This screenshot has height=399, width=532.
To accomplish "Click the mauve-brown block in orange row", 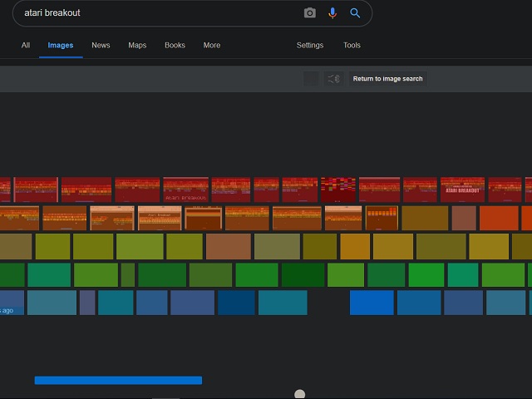I will click(464, 218).
